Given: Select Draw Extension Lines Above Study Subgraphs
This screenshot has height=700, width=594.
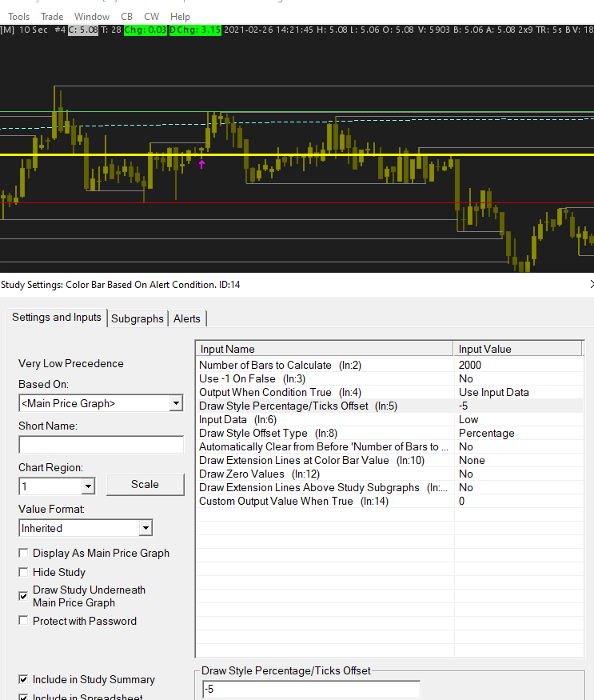Looking at the screenshot, I should [389, 487].
